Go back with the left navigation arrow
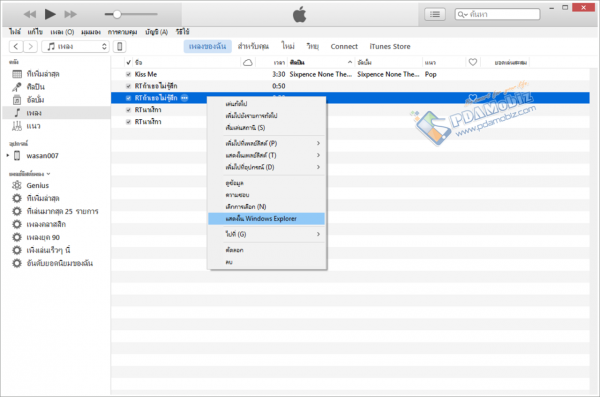Image resolution: width=600 pixels, height=397 pixels. click(16, 46)
